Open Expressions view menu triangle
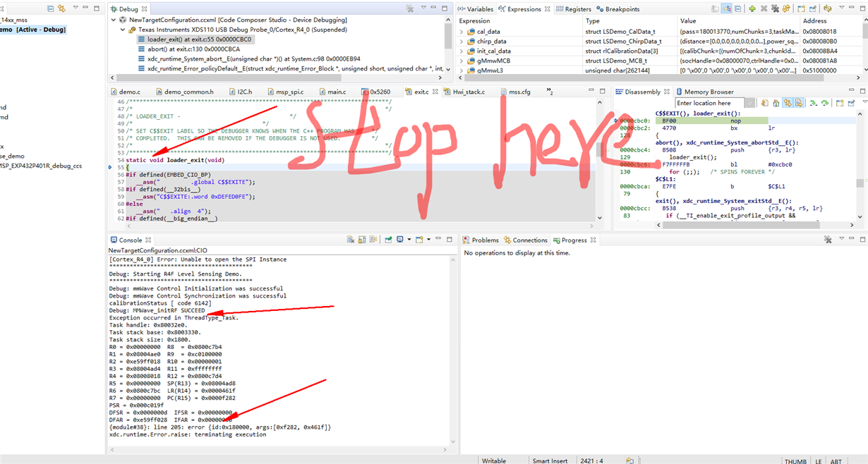 841,7
